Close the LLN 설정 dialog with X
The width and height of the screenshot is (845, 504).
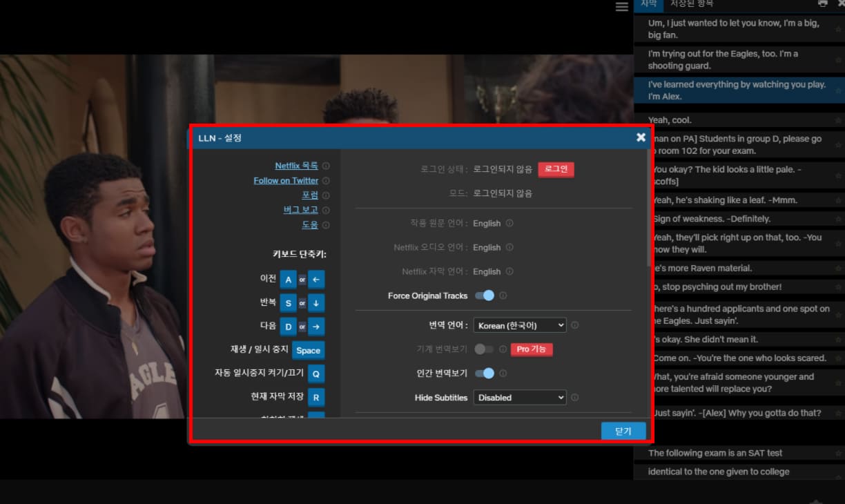coord(641,137)
